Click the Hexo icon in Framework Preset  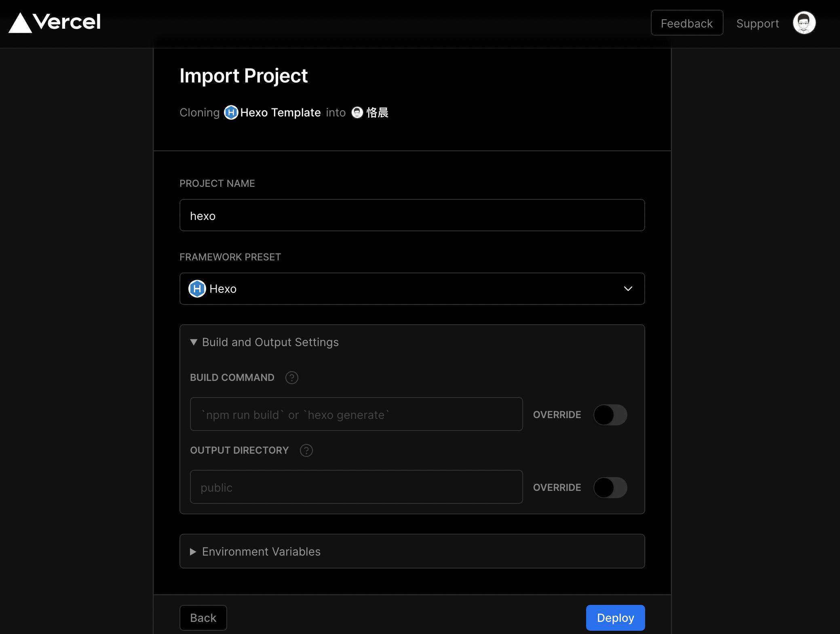point(197,289)
